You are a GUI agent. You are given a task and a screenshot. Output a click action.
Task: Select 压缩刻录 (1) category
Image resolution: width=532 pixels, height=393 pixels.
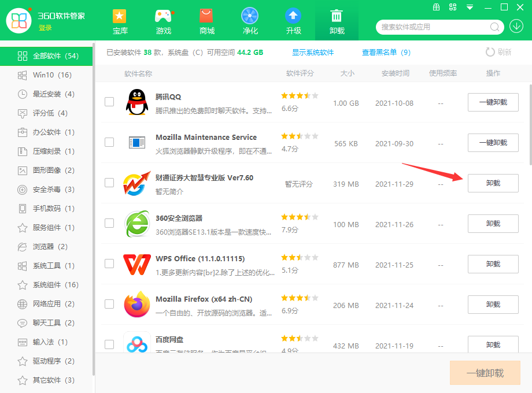click(x=46, y=151)
